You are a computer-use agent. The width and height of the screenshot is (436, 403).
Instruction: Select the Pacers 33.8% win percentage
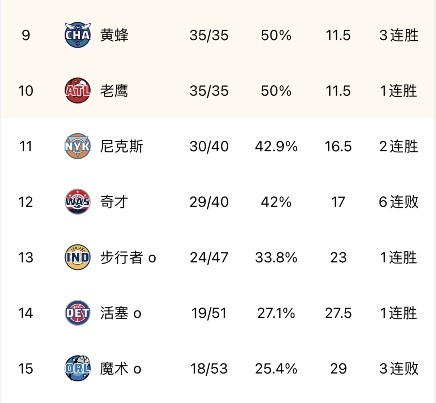276,257
